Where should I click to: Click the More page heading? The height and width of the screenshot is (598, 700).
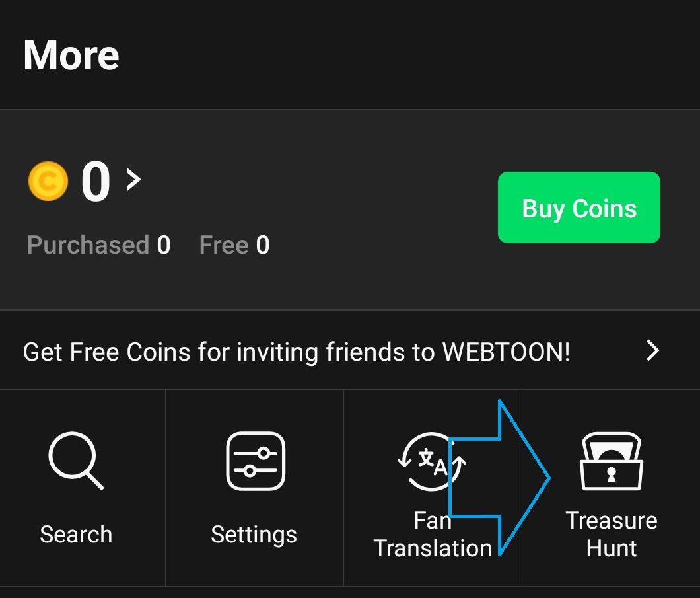pos(71,55)
